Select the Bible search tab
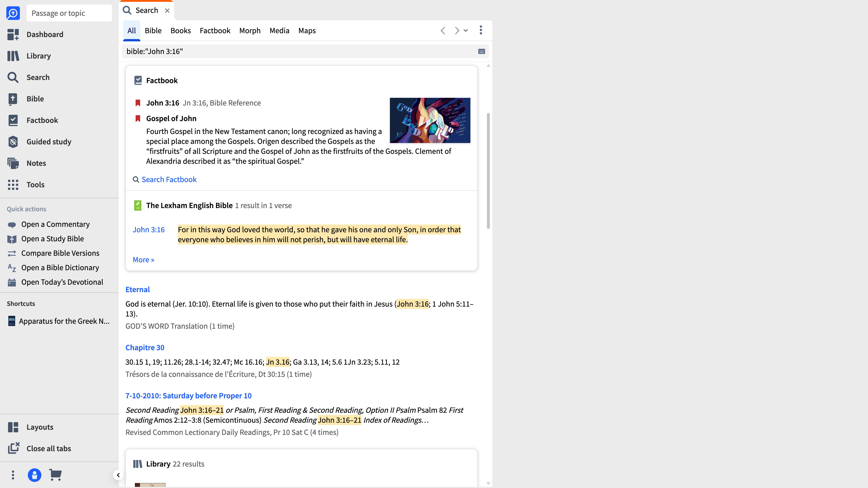Screen dimensions: 868x488 [x=153, y=31]
